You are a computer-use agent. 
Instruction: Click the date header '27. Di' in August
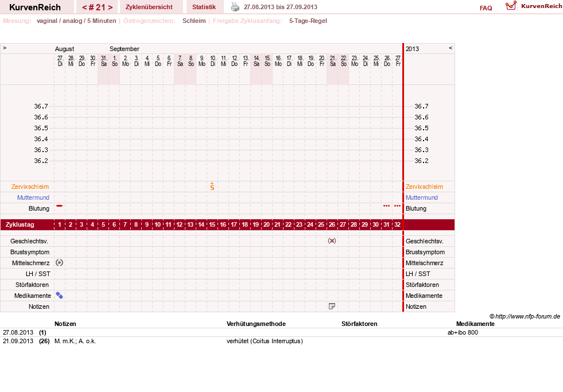60,61
